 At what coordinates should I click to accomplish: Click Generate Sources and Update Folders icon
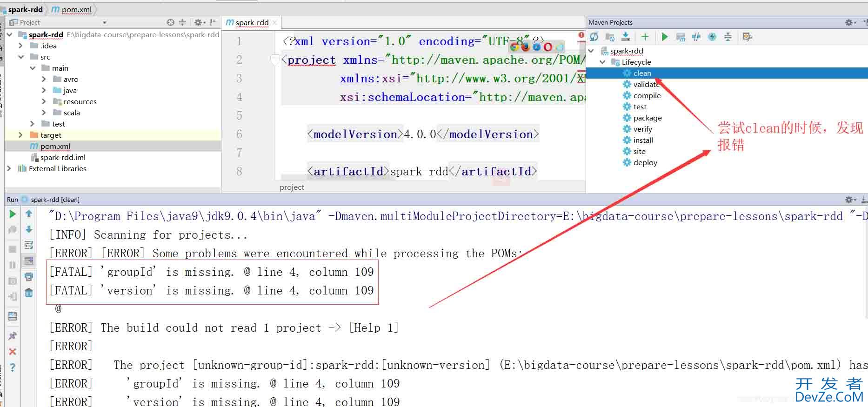tap(610, 37)
